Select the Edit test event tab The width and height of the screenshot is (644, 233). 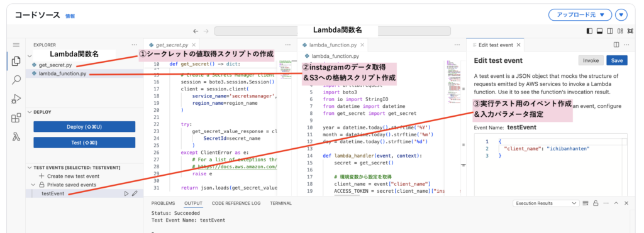[x=496, y=45]
